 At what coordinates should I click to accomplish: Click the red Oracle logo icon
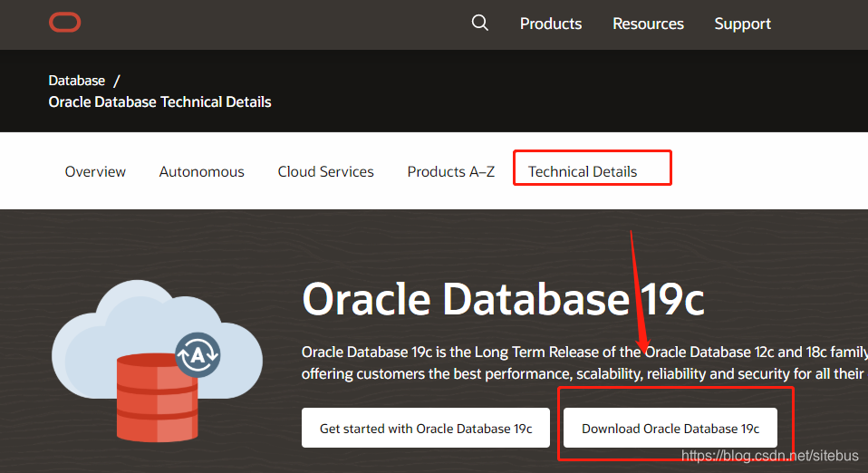(64, 23)
